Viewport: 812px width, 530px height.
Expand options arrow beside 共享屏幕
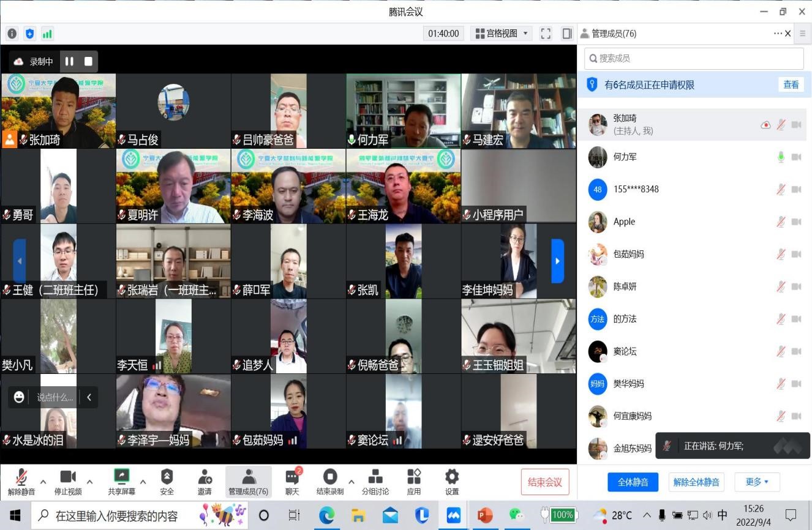click(143, 482)
